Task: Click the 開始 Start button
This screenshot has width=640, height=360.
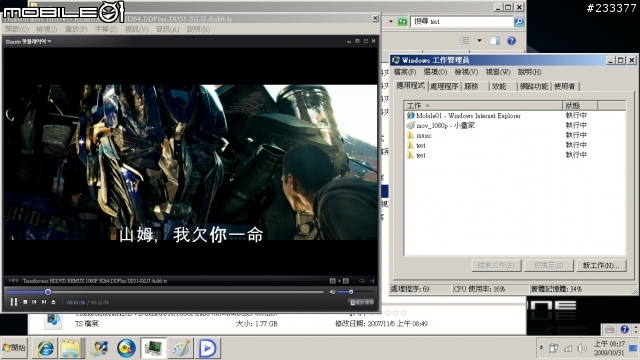Action: tap(14, 348)
